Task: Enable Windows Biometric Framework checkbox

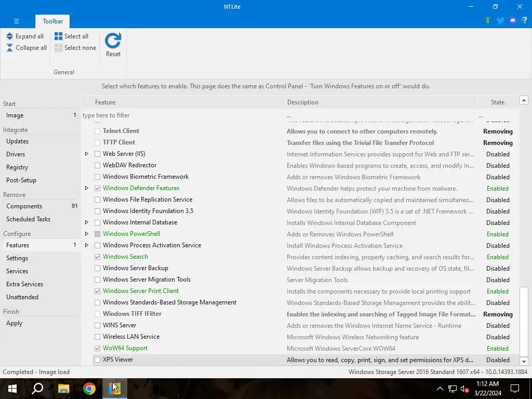Action: (97, 177)
